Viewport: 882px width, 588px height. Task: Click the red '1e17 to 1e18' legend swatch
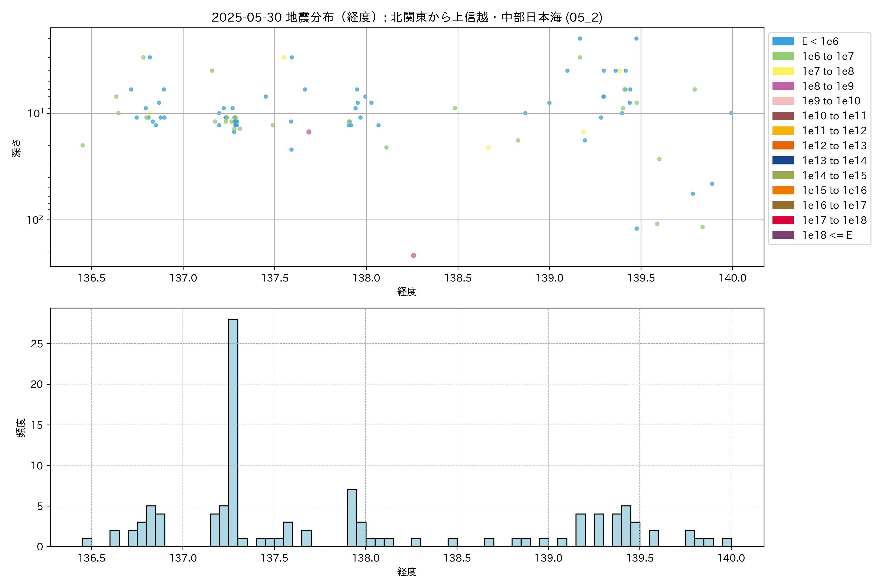783,220
